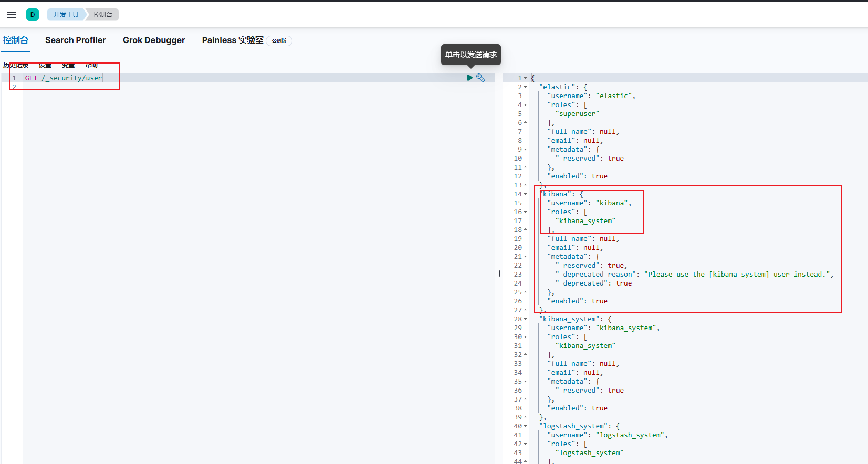868x464 pixels.
Task: Click the 开发工具 breadcrumb
Action: pyautogui.click(x=66, y=15)
